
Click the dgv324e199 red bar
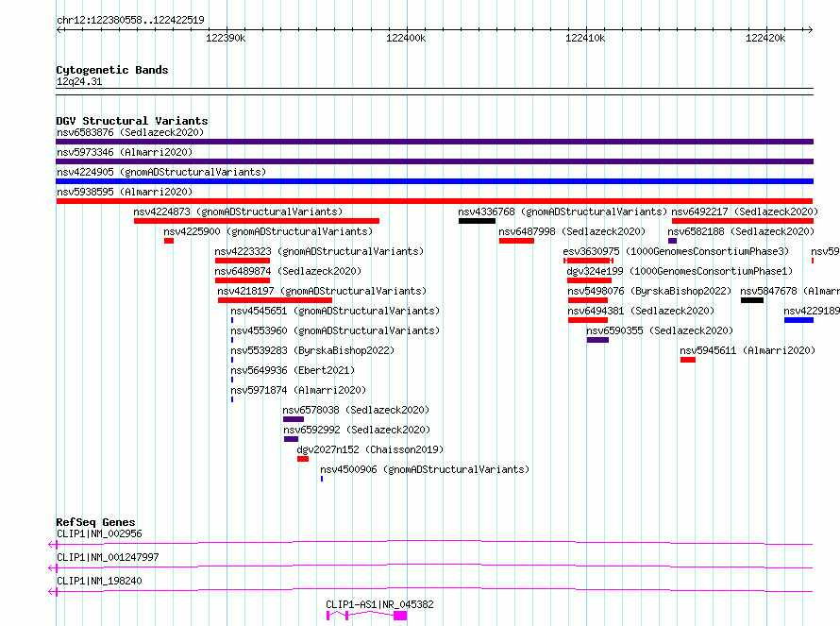589,280
